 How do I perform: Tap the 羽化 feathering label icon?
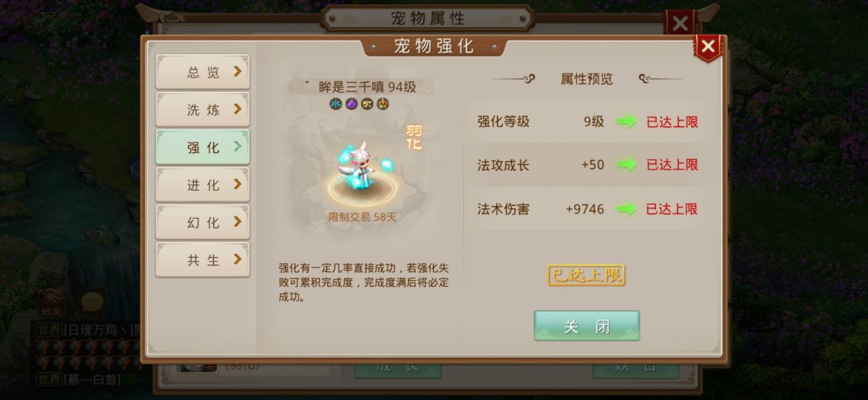(x=413, y=137)
